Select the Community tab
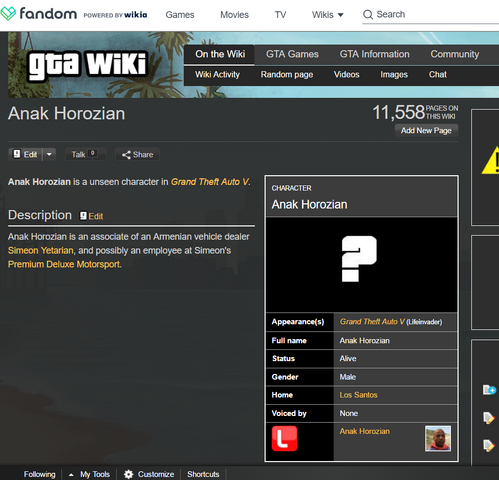 pyautogui.click(x=455, y=54)
